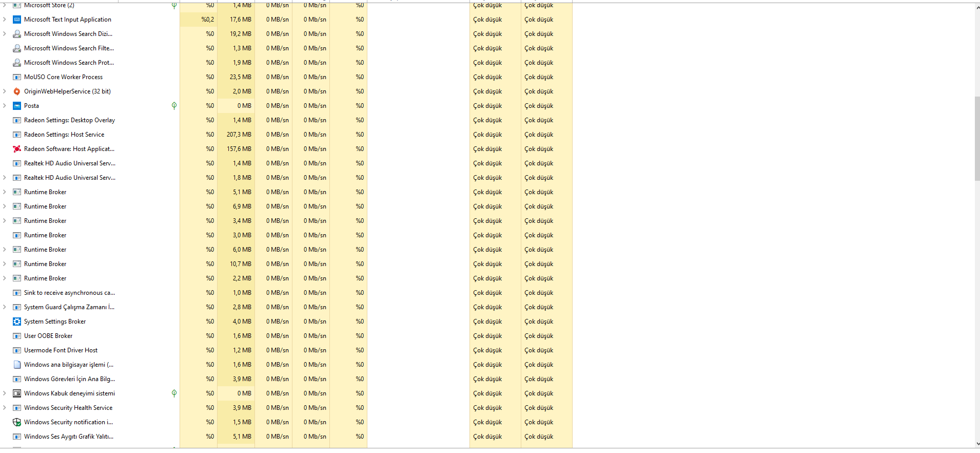Select the 'Radeon Settings: Desktop Overlay' name
Image resolution: width=980 pixels, height=453 pixels.
coord(69,120)
